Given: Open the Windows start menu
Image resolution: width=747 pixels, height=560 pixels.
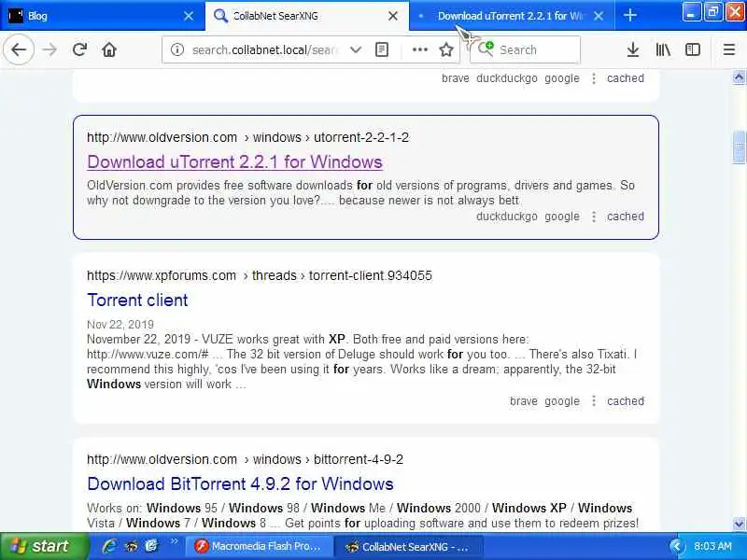Looking at the screenshot, I should tap(44, 546).
